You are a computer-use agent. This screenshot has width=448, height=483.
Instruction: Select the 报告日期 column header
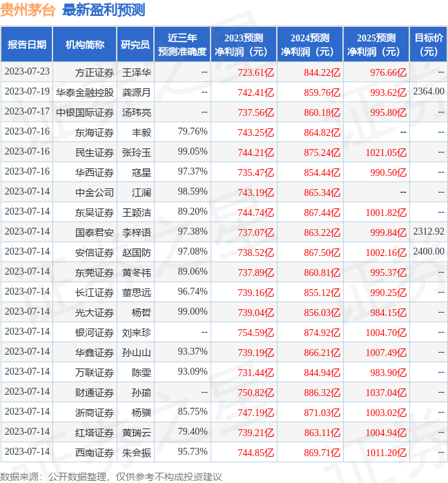coord(27,45)
